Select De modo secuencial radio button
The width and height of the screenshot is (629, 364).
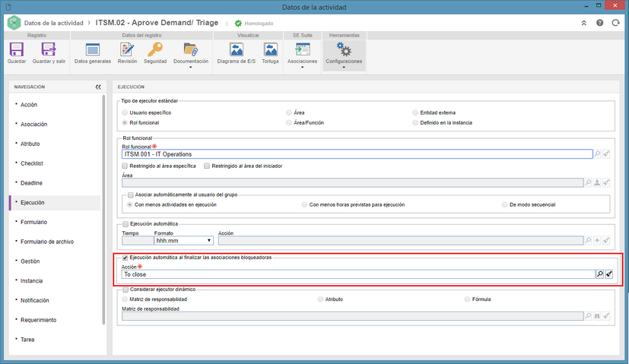504,204
